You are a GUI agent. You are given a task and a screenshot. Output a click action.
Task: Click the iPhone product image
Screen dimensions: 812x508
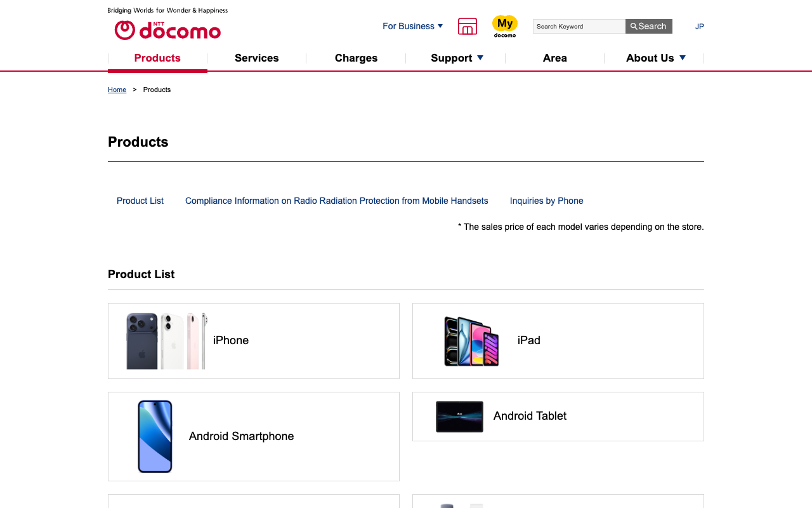[x=166, y=341]
